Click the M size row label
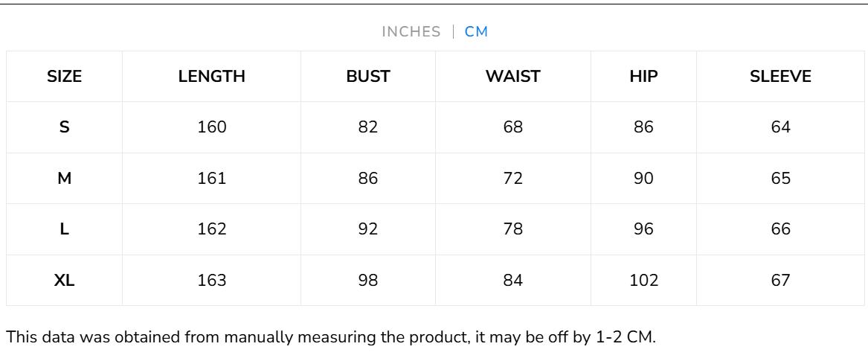The height and width of the screenshot is (364, 868). point(65,179)
